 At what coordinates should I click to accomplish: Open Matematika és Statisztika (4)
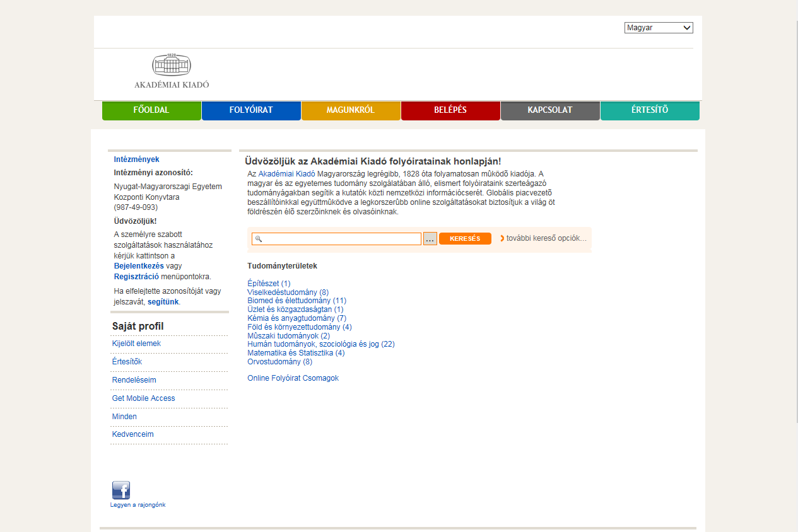[x=296, y=353]
